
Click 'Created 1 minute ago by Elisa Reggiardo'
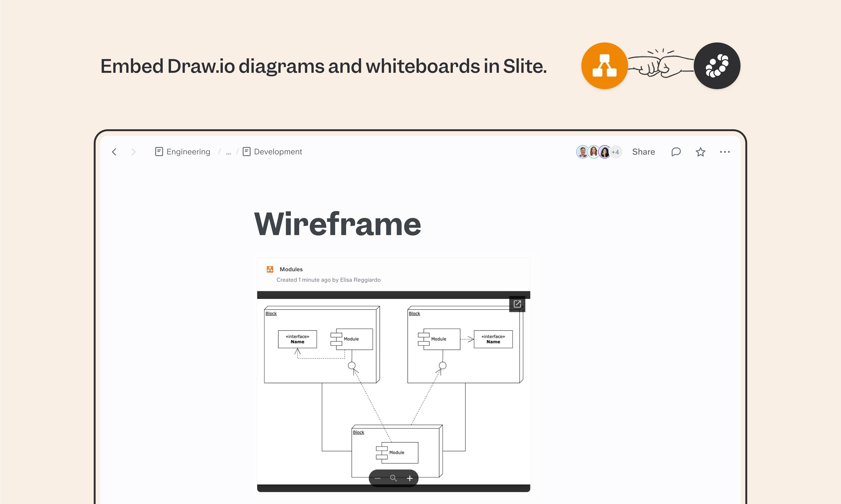pyautogui.click(x=328, y=280)
